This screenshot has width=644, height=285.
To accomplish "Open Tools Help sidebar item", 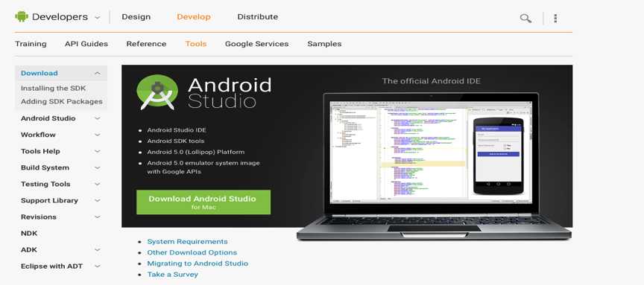I will [40, 151].
